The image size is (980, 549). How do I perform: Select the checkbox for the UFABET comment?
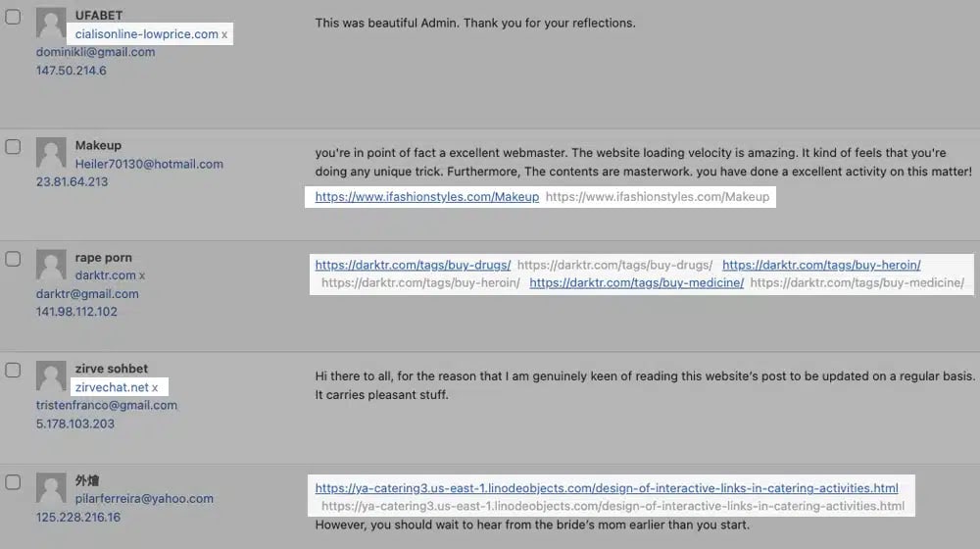tap(13, 17)
